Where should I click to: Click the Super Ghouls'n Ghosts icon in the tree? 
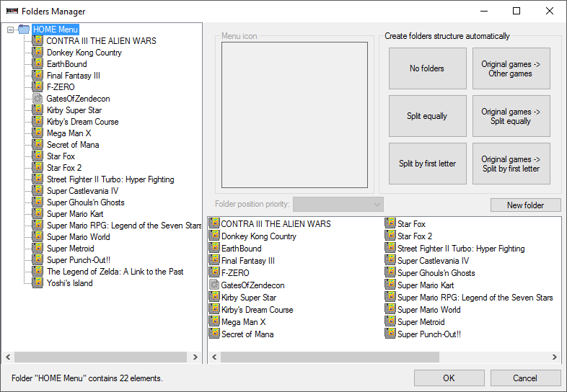click(38, 202)
